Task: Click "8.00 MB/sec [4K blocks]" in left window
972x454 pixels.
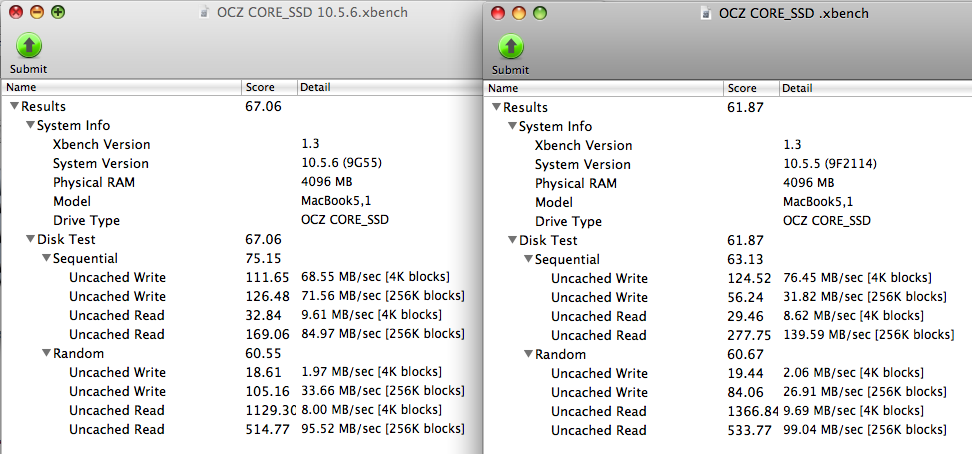Action: click(371, 410)
